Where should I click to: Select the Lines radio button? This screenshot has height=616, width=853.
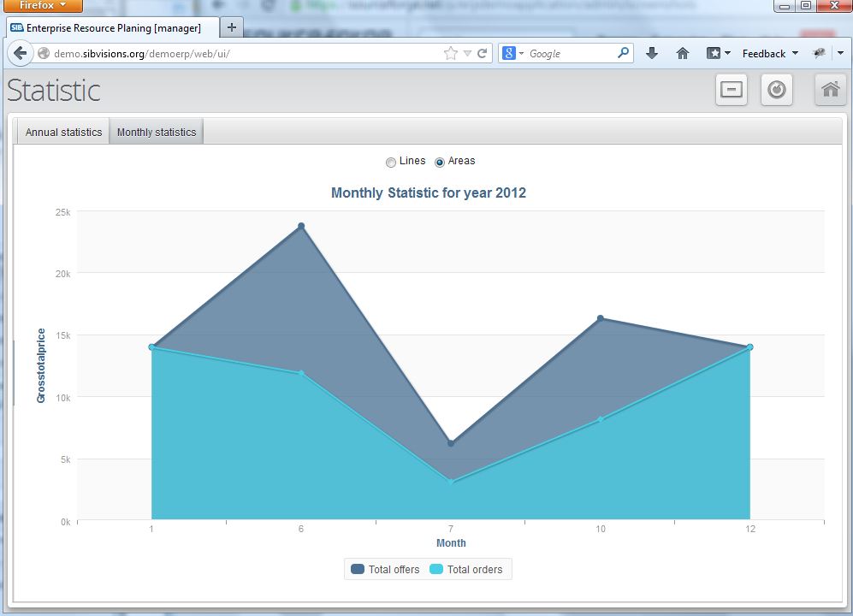[x=391, y=162]
